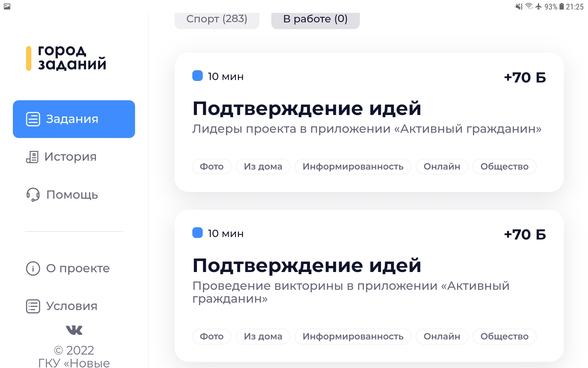Click the Фото tag in first card
588x368 pixels.
tap(212, 167)
